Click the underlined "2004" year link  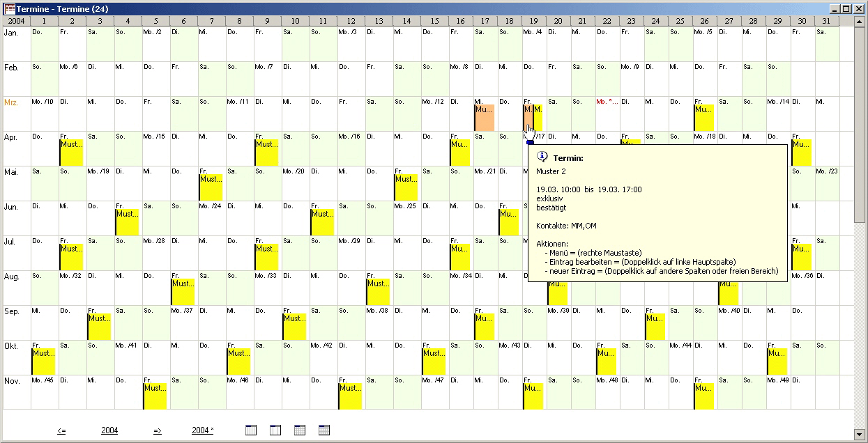pos(109,430)
